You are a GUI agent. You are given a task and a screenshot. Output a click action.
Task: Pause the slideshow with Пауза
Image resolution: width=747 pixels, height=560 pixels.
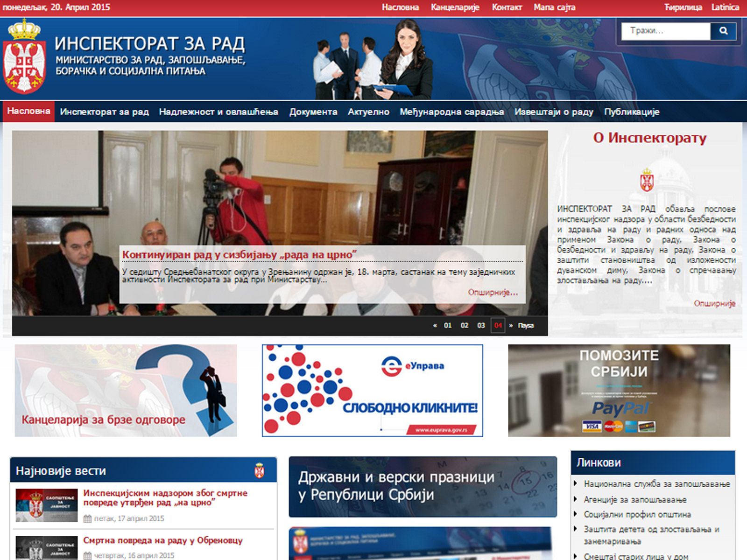[x=526, y=325]
